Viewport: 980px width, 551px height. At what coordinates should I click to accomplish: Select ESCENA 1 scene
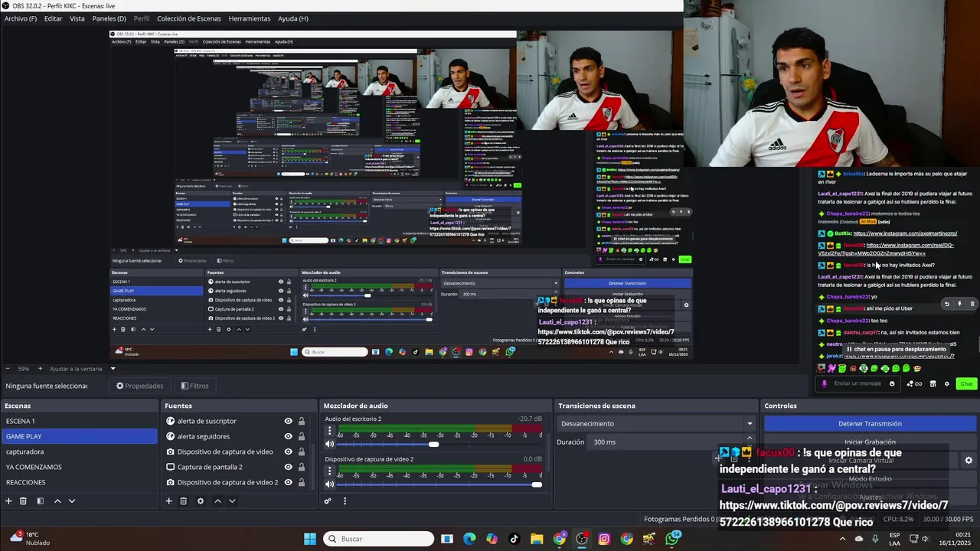click(x=80, y=421)
